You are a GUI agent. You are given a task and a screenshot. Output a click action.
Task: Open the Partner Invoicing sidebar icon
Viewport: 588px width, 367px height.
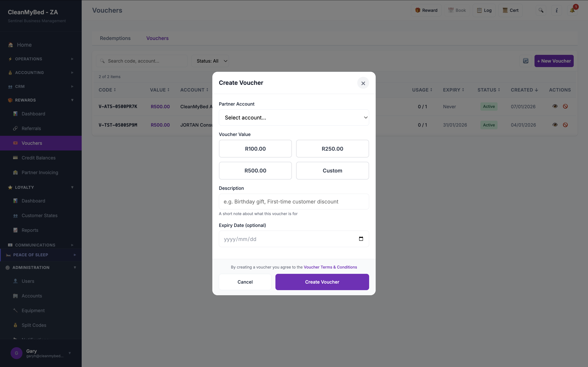15,172
